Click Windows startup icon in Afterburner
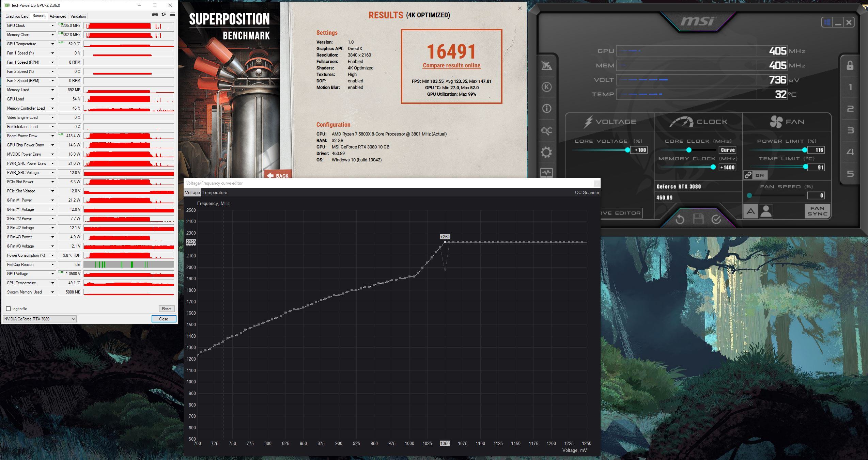Viewport: 868px width, 460px height. click(x=827, y=22)
